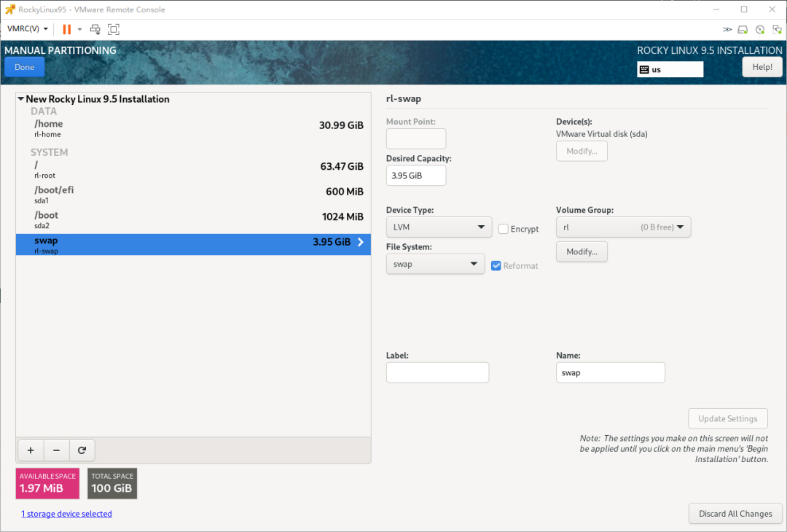Viewport: 787px width, 532px height.
Task: Select the / rl-root partition row
Action: [193, 170]
